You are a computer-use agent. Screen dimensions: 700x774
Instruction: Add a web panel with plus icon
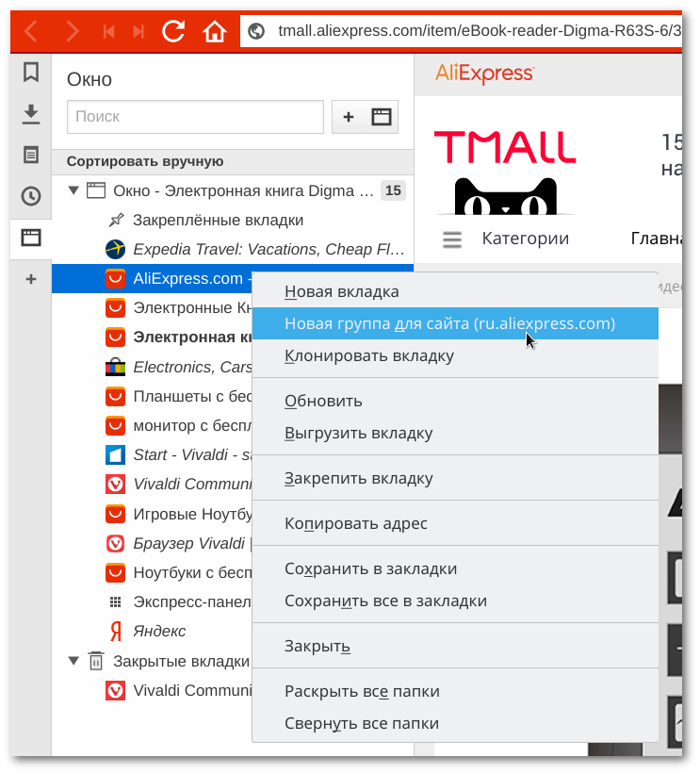tap(31, 279)
